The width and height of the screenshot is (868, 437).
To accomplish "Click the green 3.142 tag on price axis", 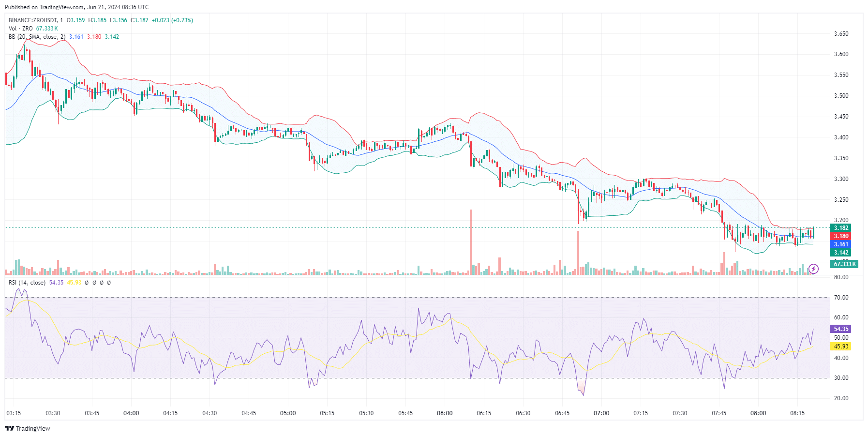I will pos(841,253).
